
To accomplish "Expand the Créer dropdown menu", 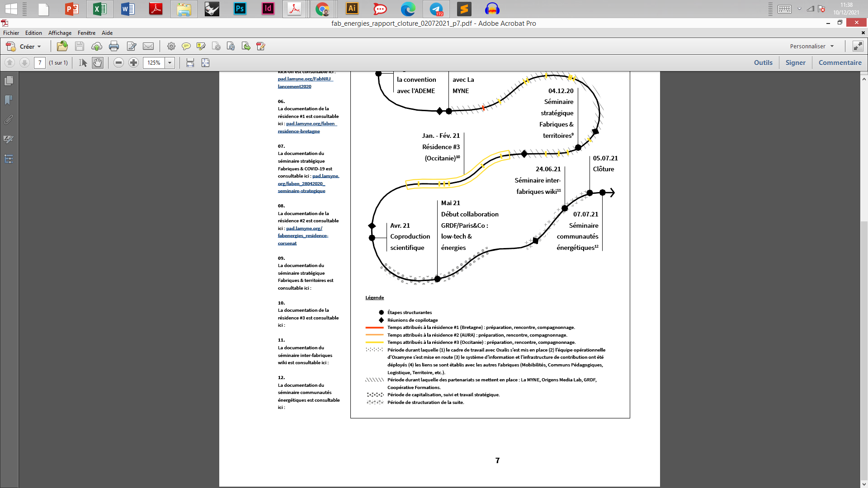I will [39, 47].
